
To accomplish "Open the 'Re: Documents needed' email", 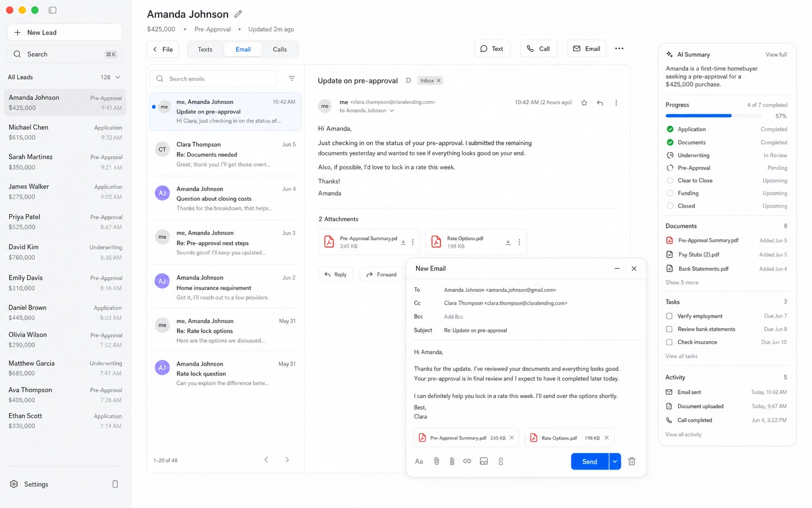I will 225,154.
